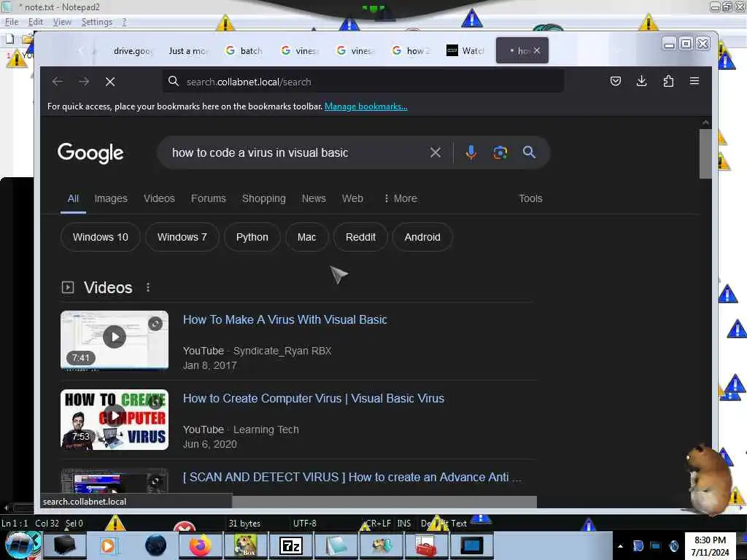Open the Notepad2 Settings menu
This screenshot has height=560, width=747.
(97, 22)
